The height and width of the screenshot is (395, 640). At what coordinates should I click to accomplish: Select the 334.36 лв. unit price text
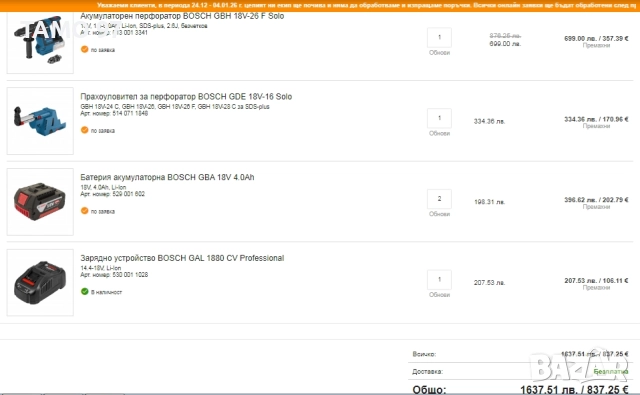489,121
